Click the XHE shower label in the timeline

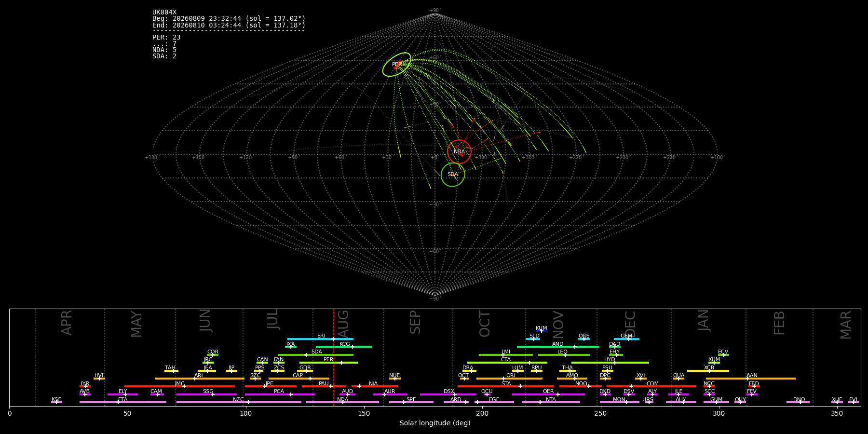pos(837,400)
